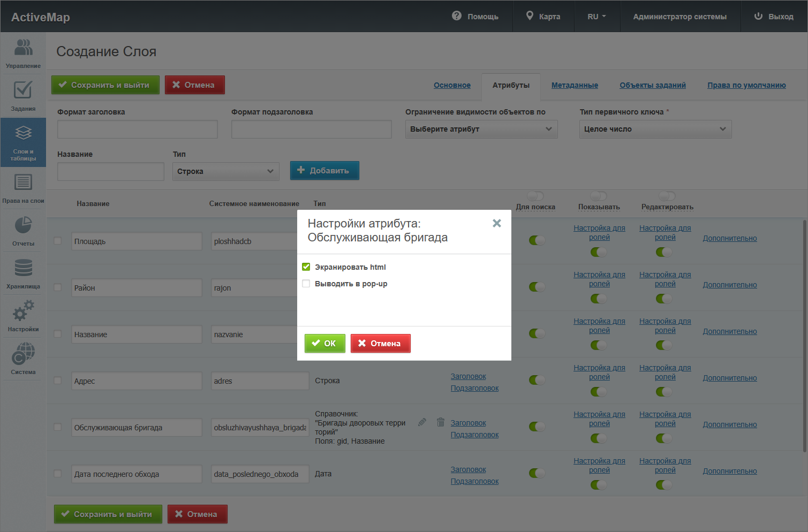The height and width of the screenshot is (532, 808).
Task: Switch to the Метаданные tab
Action: (x=575, y=85)
